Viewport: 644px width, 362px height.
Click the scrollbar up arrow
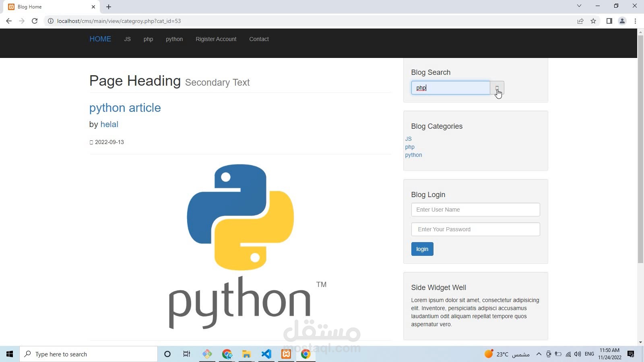click(640, 32)
